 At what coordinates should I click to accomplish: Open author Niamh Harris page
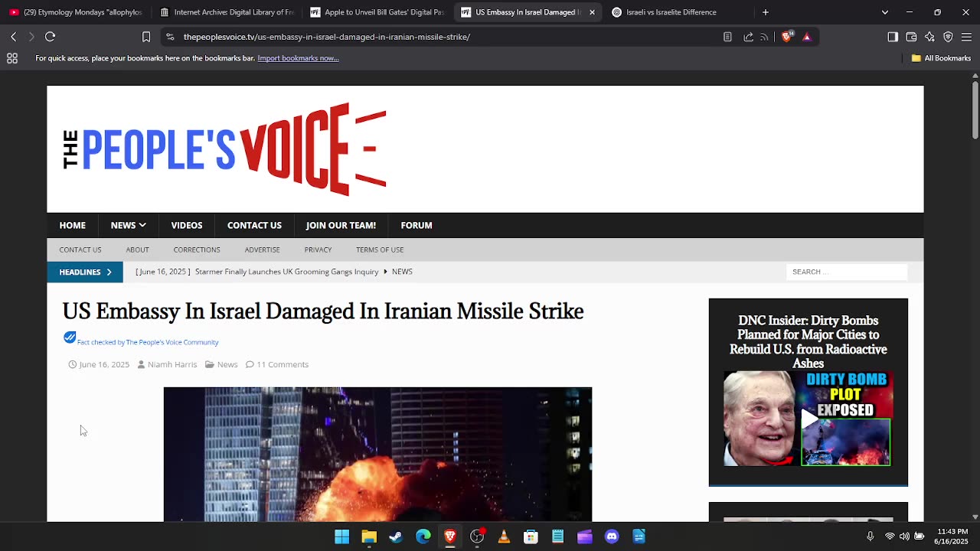(172, 364)
